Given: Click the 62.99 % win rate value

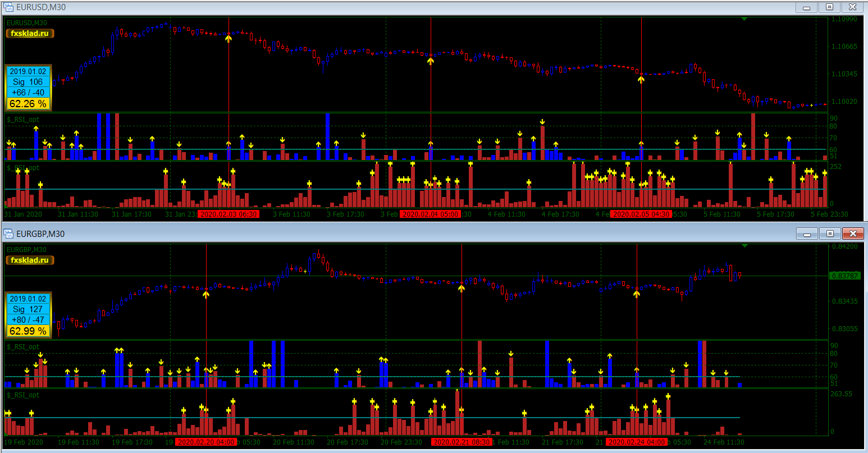Looking at the screenshot, I should [28, 331].
